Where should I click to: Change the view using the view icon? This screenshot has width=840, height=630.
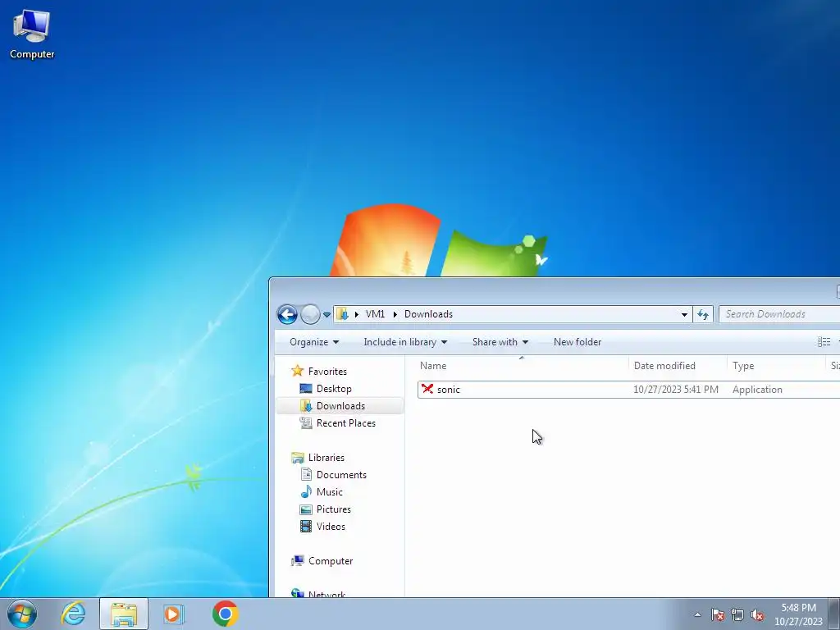[x=824, y=342]
